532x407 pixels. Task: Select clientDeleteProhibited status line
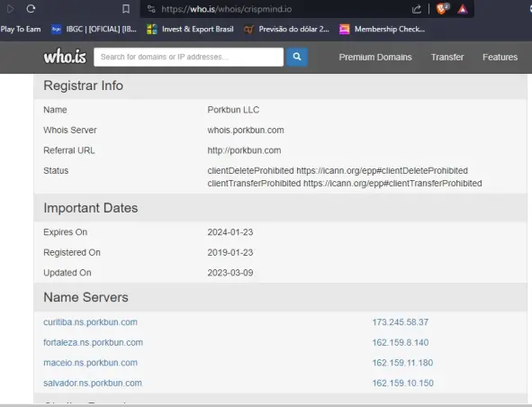tap(338, 170)
